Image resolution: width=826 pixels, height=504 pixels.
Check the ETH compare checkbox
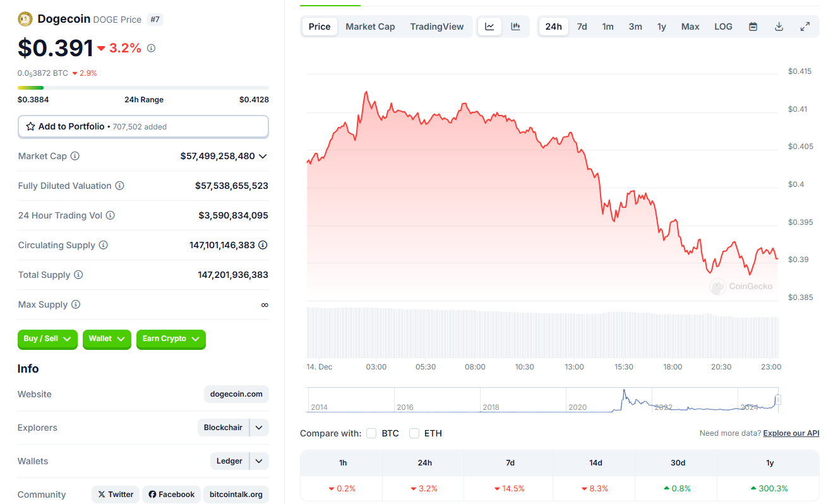point(414,433)
